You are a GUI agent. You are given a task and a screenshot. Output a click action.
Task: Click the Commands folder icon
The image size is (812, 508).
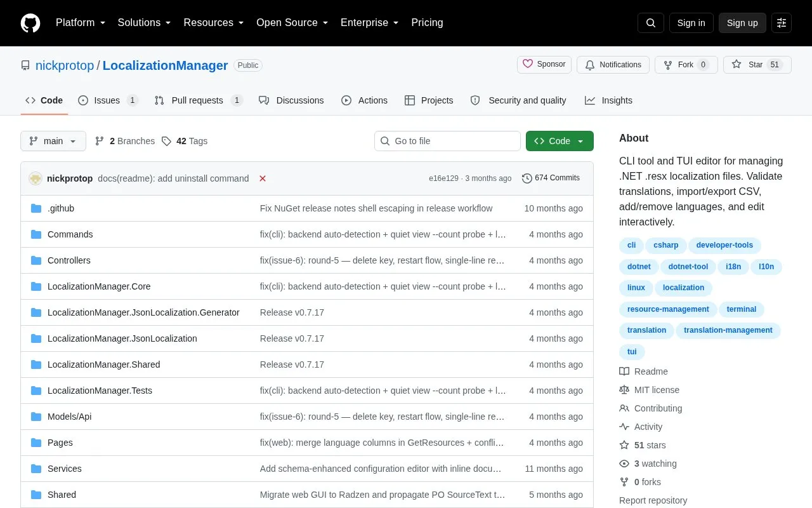(36, 234)
